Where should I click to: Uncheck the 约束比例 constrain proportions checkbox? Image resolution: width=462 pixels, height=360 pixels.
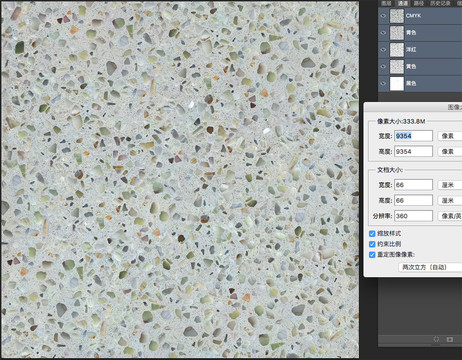(372, 244)
